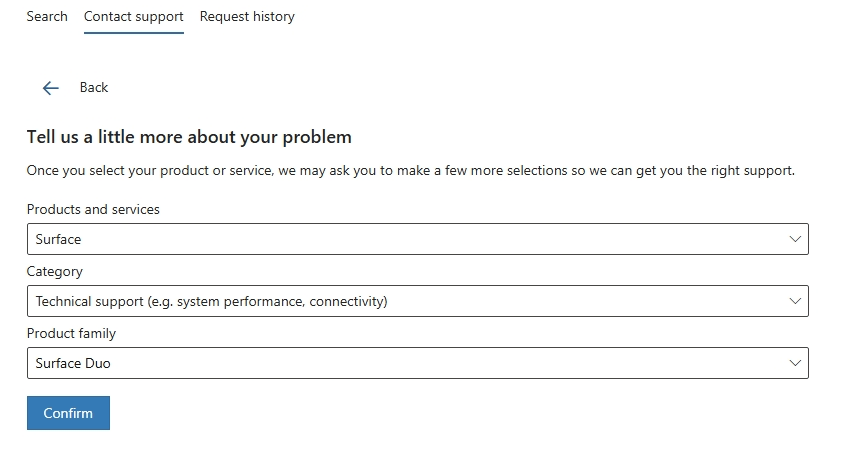Open the Product family dropdown
843x459 pixels.
coord(417,363)
